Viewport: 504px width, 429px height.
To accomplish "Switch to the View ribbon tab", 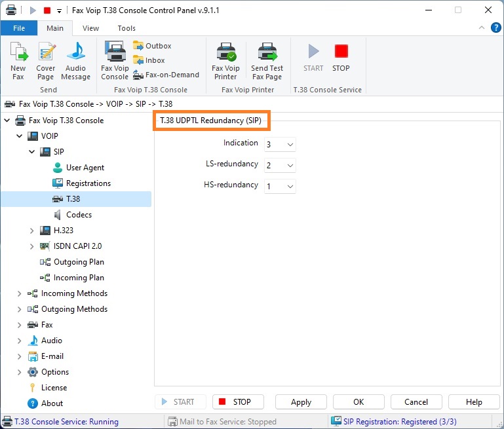I will pyautogui.click(x=90, y=28).
